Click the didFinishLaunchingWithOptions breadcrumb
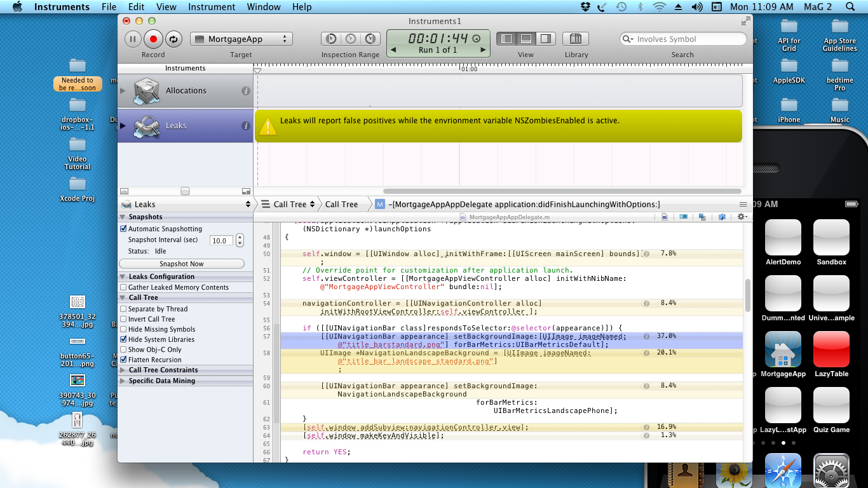Viewport: 868px width, 488px height. click(x=518, y=204)
